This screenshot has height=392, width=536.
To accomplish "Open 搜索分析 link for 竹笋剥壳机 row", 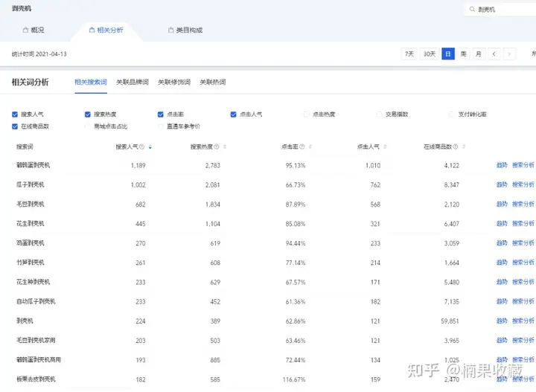I will pyautogui.click(x=523, y=263).
